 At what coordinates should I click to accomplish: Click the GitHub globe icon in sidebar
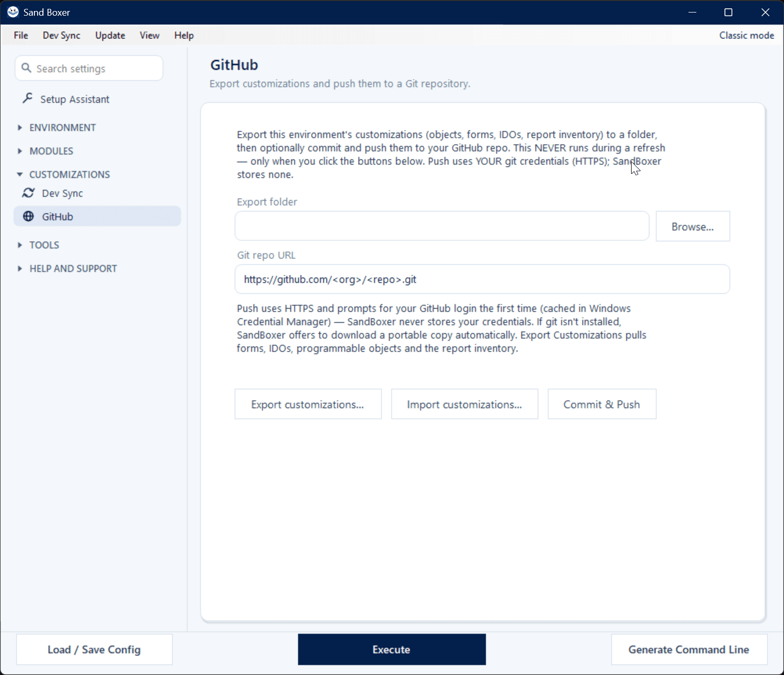click(x=28, y=217)
